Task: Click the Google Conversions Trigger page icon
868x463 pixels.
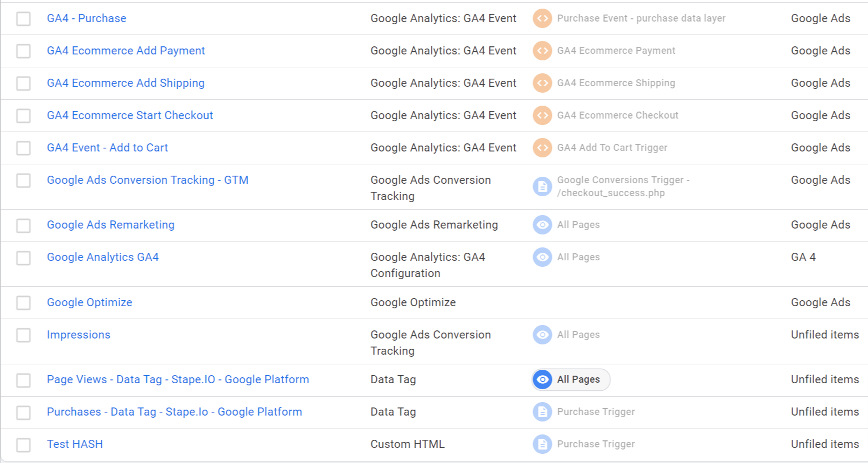Action: tap(542, 186)
